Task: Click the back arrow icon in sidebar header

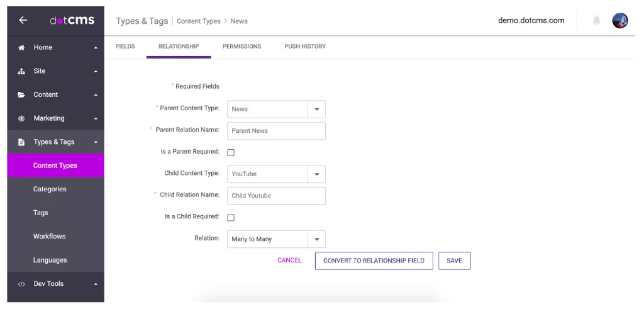Action: (x=23, y=20)
